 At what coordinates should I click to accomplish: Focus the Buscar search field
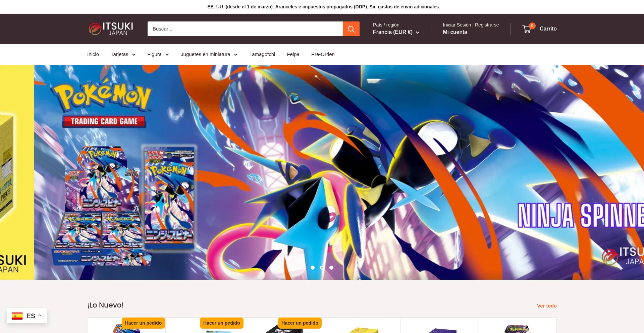pyautogui.click(x=245, y=29)
